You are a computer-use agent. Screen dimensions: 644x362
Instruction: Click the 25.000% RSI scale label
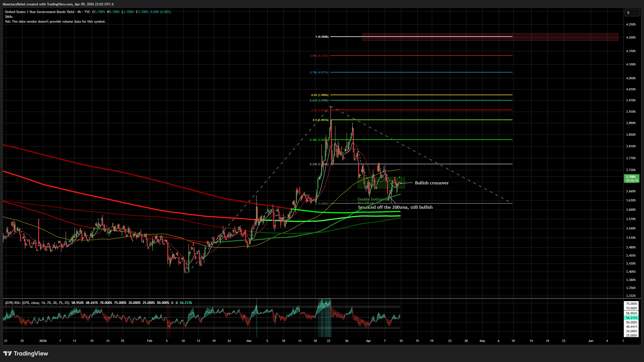click(x=632, y=335)
